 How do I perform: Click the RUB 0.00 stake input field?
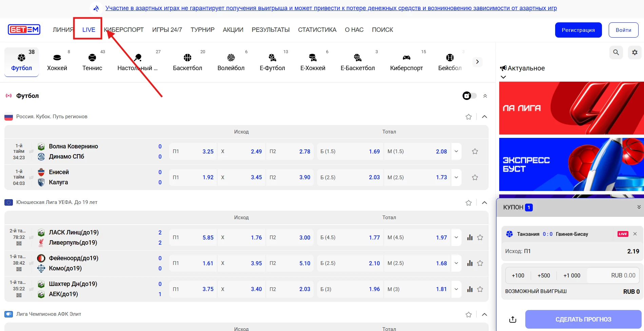(613, 275)
